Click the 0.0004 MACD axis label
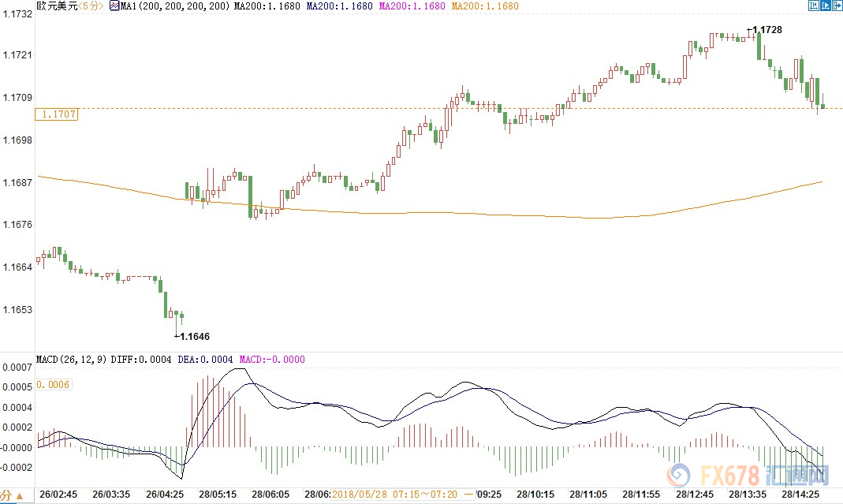Screen dimensions: 843x504 [17, 407]
